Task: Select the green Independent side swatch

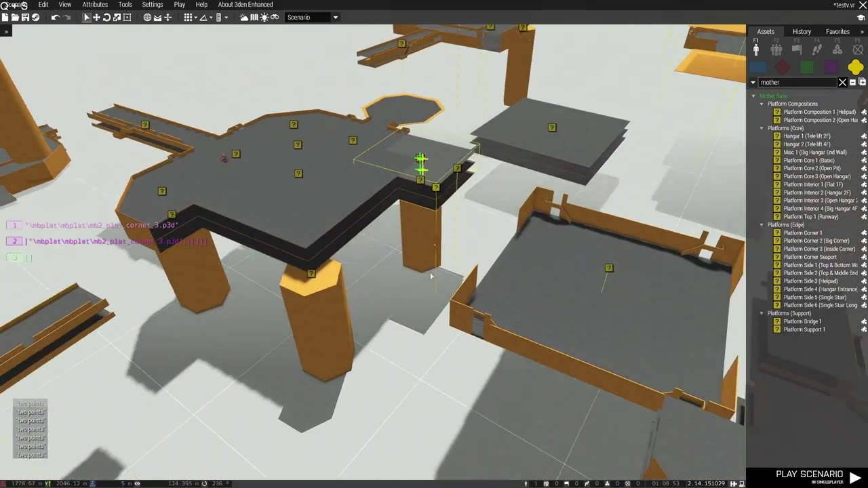Action: [807, 67]
